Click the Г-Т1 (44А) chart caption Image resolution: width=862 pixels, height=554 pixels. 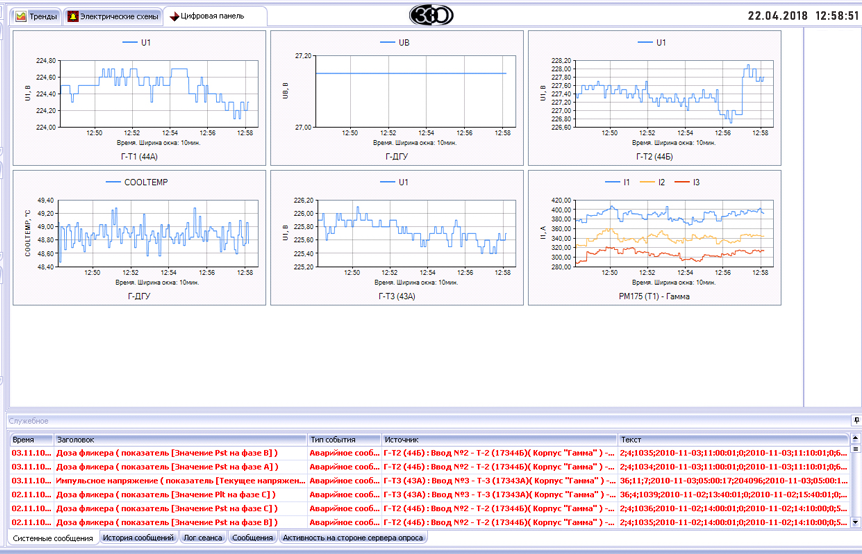tap(139, 157)
